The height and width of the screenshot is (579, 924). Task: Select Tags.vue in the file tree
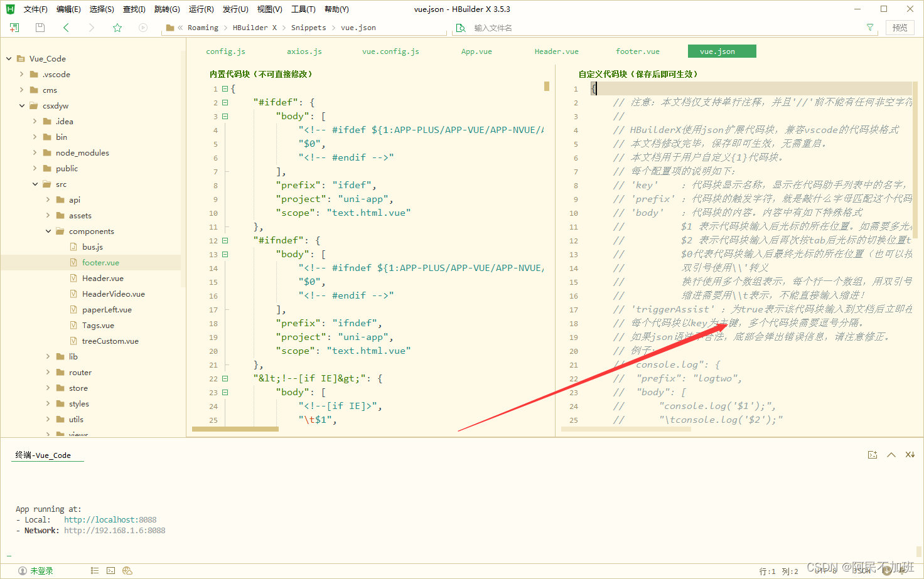(x=98, y=326)
